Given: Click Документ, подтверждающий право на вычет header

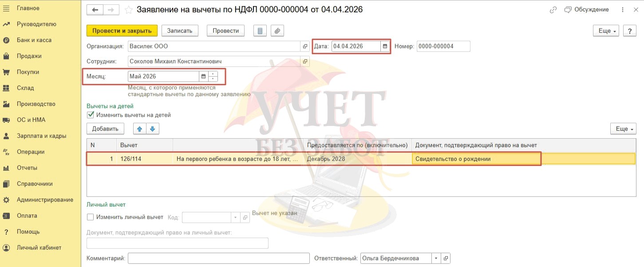Looking at the screenshot, I should [x=524, y=145].
